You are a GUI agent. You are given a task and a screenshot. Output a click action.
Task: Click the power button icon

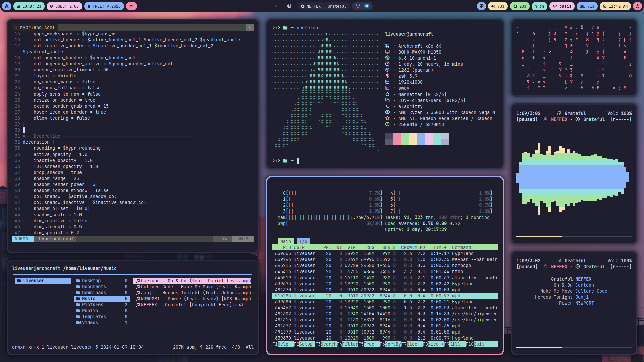point(637,6)
